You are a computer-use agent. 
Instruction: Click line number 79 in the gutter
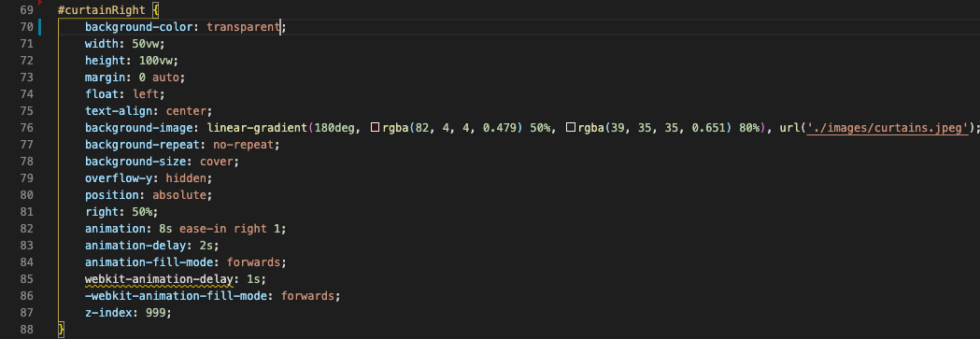pyautogui.click(x=26, y=178)
